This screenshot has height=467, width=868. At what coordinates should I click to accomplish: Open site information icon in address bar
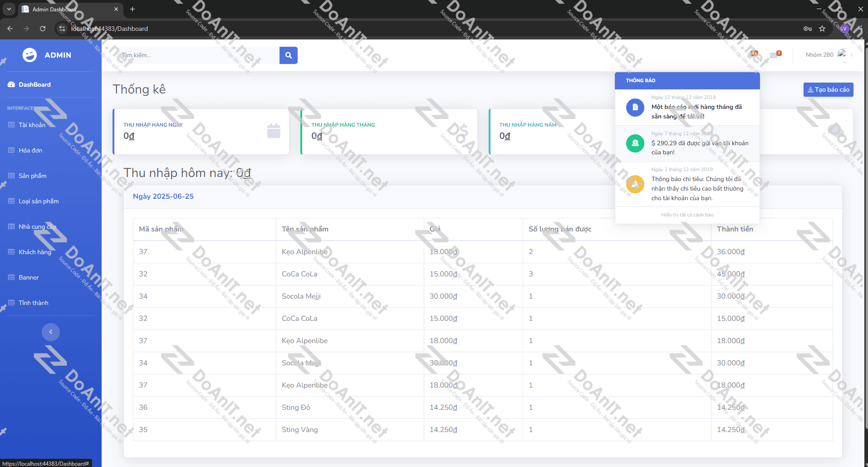point(62,29)
